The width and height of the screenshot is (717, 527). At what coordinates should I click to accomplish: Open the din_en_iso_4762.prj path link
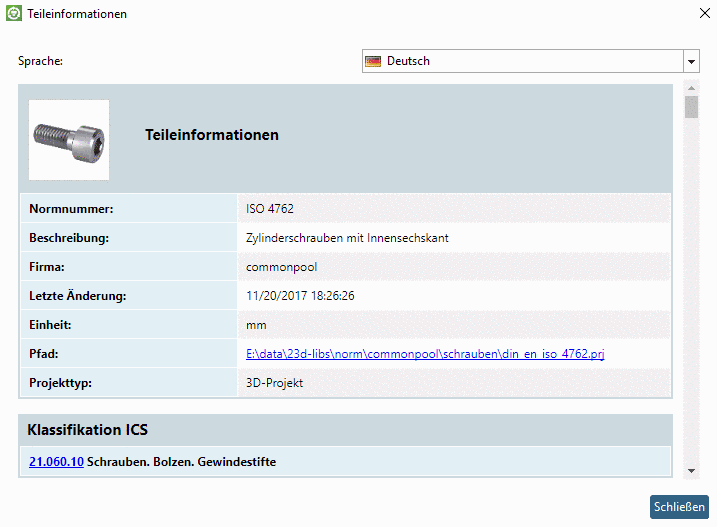coord(425,354)
